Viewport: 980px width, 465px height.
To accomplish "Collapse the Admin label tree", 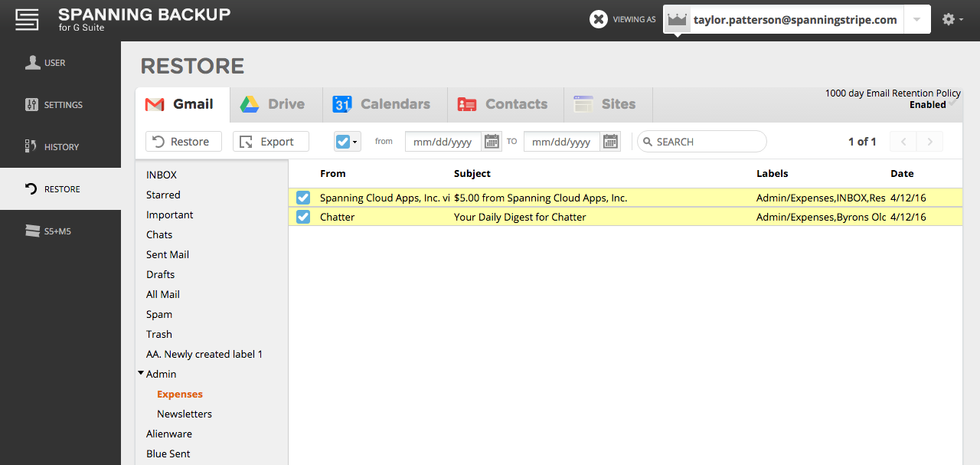I will pyautogui.click(x=141, y=374).
